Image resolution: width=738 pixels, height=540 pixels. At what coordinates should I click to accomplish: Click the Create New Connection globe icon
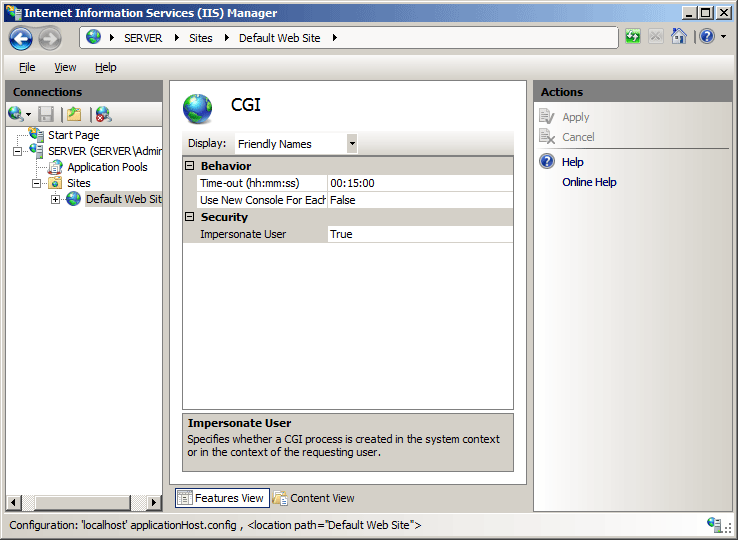16,114
